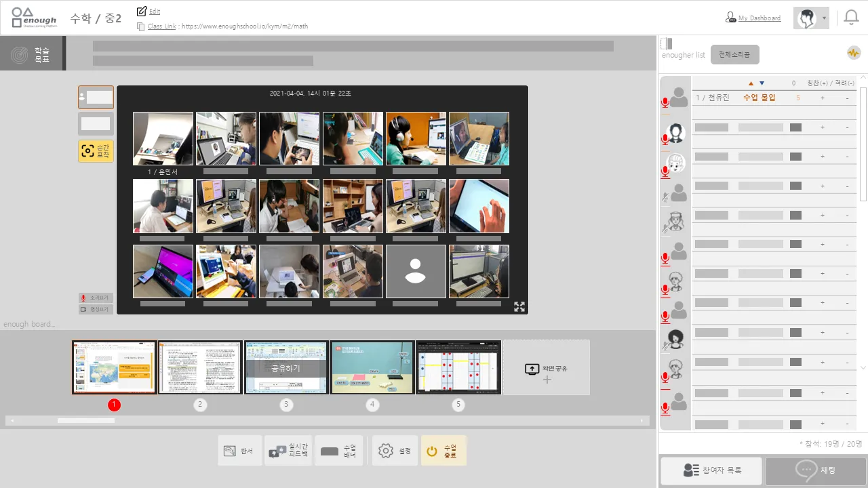Viewport: 868px width, 488px height.
Task: Click the horizontal board scrollbar thumb
Action: pyautogui.click(x=85, y=421)
